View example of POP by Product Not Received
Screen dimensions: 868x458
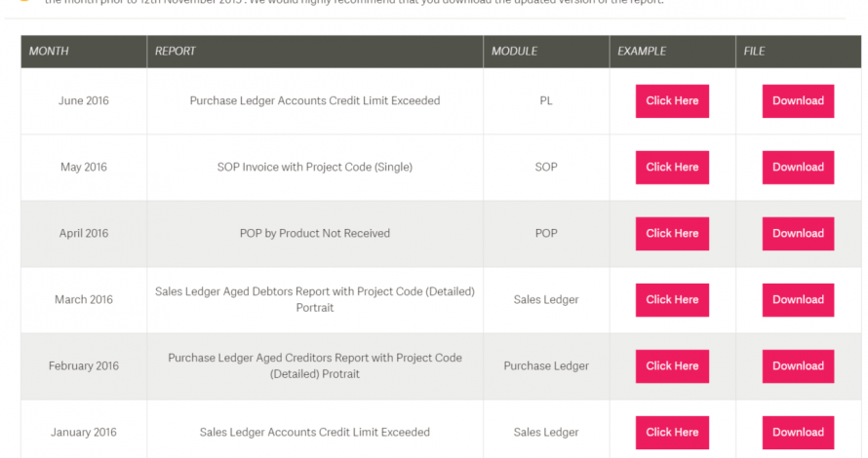coord(672,234)
